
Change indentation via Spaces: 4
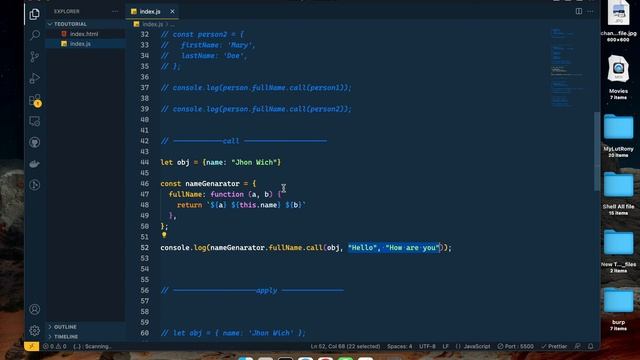click(x=400, y=347)
